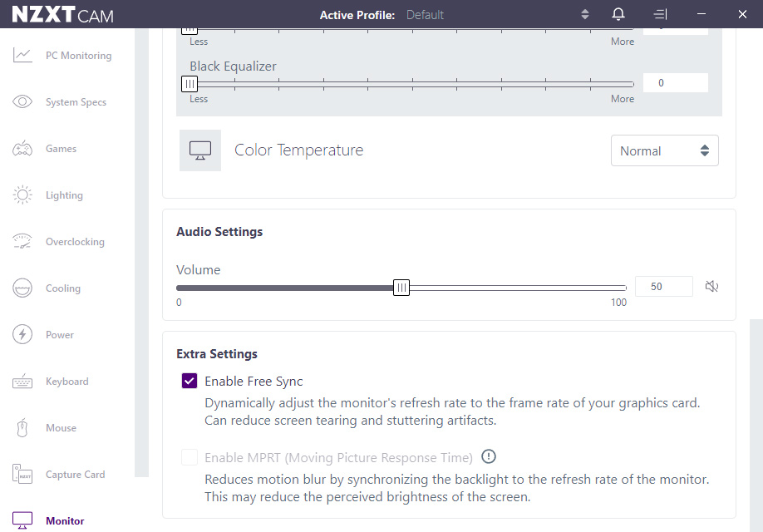Select the Lighting sun icon
Image resolution: width=763 pixels, height=532 pixels.
[x=22, y=195]
